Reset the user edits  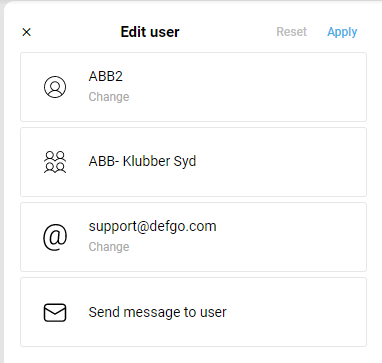point(291,32)
